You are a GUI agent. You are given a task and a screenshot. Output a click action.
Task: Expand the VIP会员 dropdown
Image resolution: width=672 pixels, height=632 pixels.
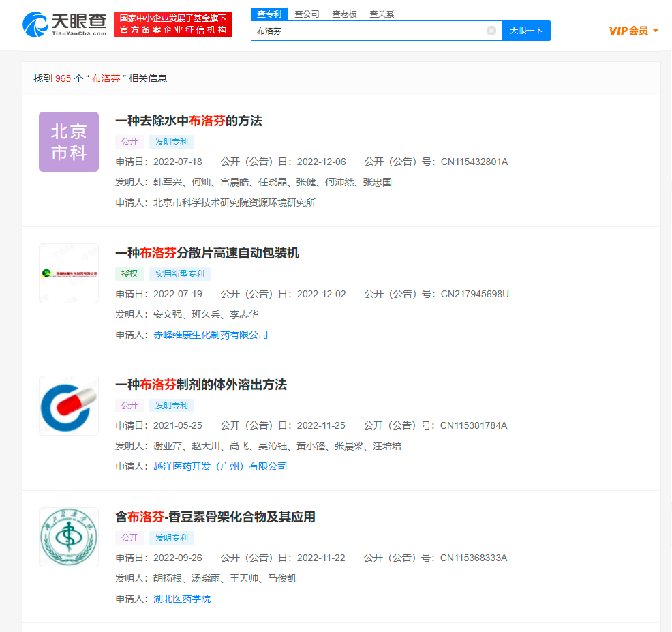tap(631, 30)
